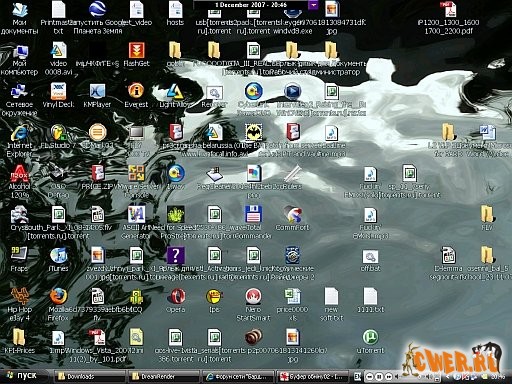Launch FlashGet shortcut
Screen dimensions: 512x384
tap(137, 54)
